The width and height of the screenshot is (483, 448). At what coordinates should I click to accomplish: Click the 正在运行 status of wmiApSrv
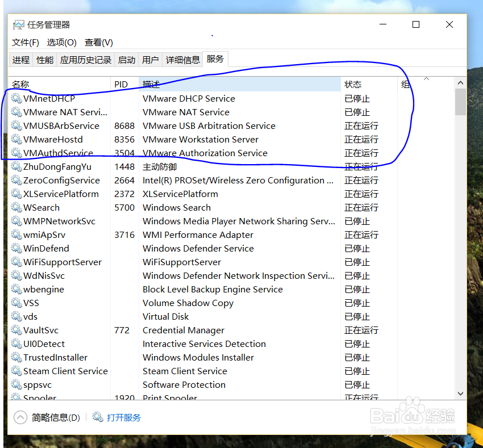click(x=361, y=235)
